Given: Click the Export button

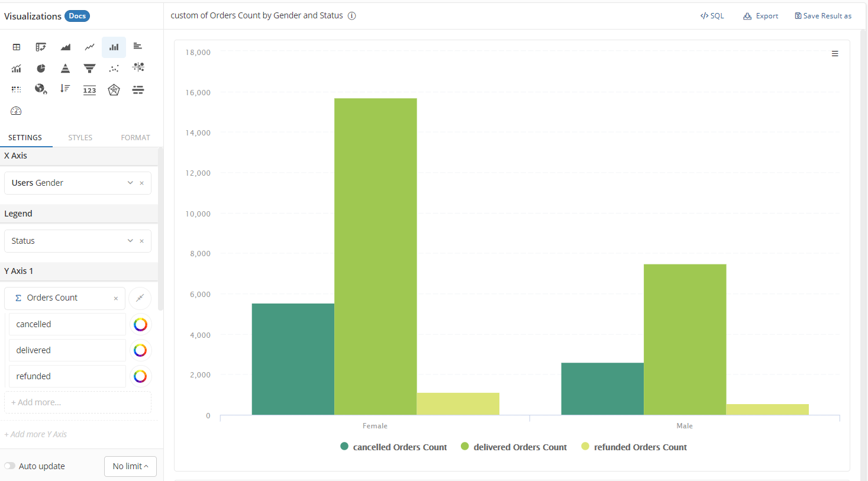Looking at the screenshot, I should (761, 16).
